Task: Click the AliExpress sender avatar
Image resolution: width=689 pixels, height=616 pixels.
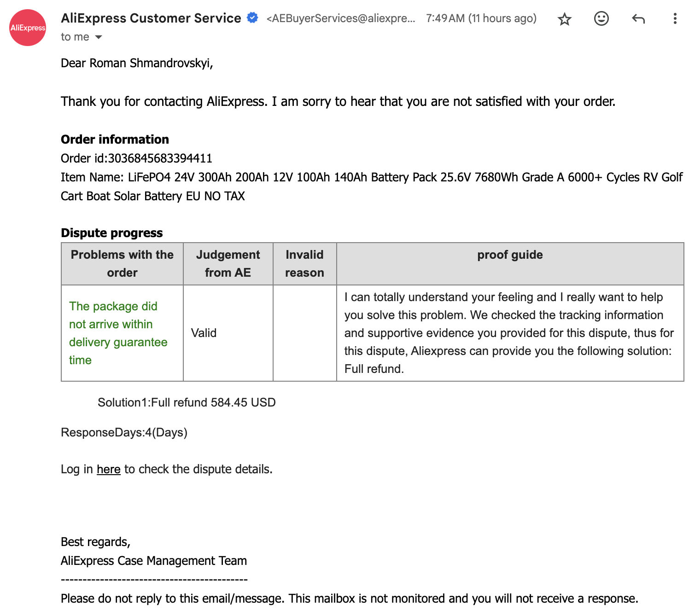Action: [28, 28]
